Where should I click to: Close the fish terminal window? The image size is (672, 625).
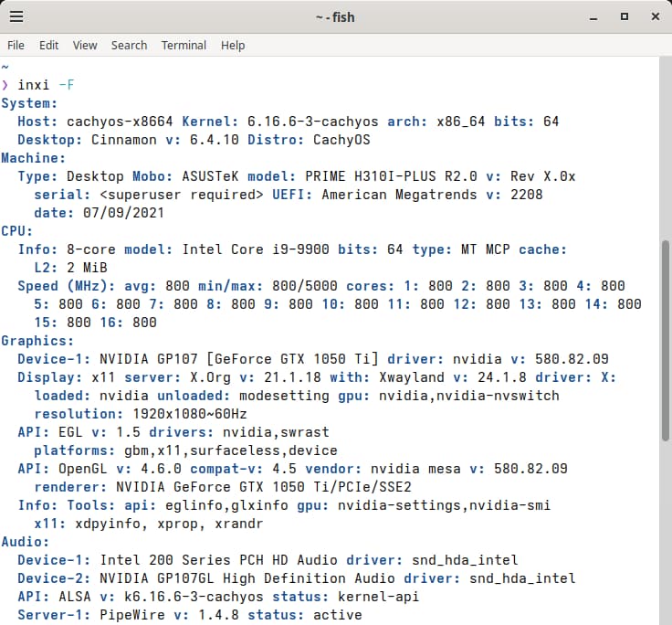click(656, 16)
